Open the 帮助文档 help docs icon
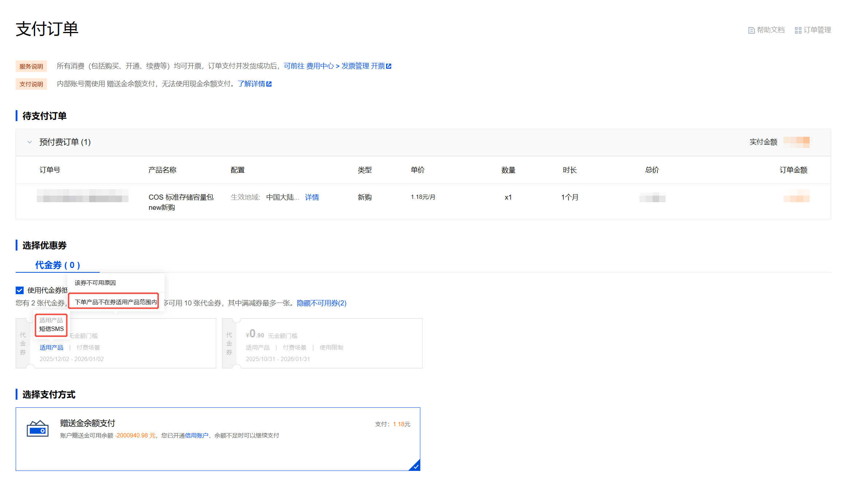Image resolution: width=849 pixels, height=504 pixels. coord(751,30)
